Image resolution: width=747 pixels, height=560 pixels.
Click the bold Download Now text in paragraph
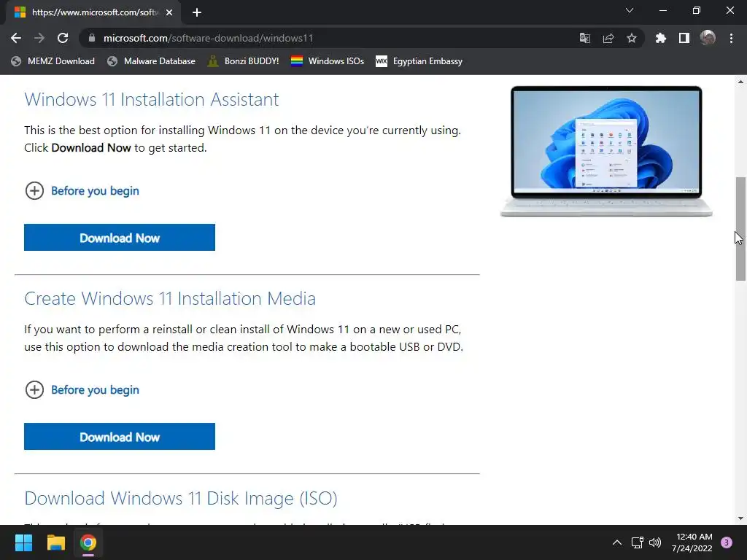point(91,147)
